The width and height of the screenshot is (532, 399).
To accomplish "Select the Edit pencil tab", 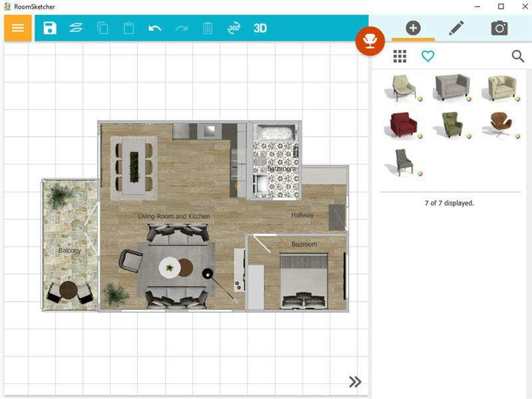I will [456, 28].
